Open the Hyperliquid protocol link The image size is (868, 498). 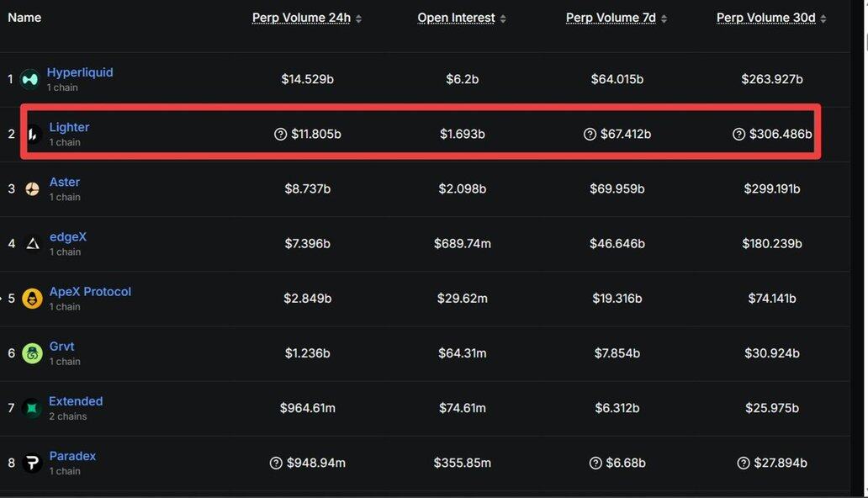pos(80,72)
